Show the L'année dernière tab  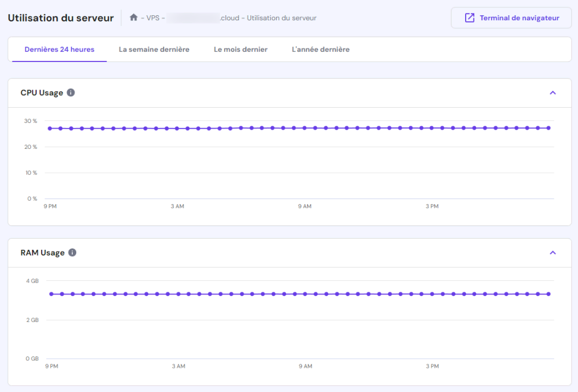321,50
